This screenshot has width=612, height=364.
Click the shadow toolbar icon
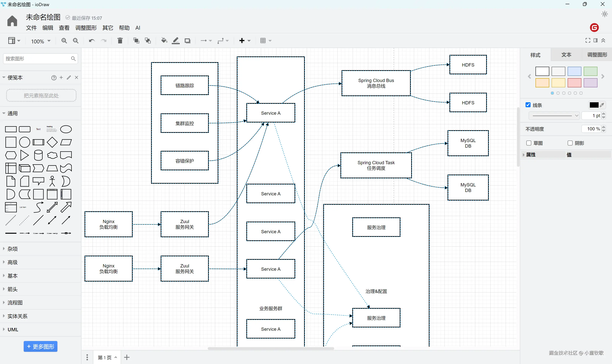(187, 41)
